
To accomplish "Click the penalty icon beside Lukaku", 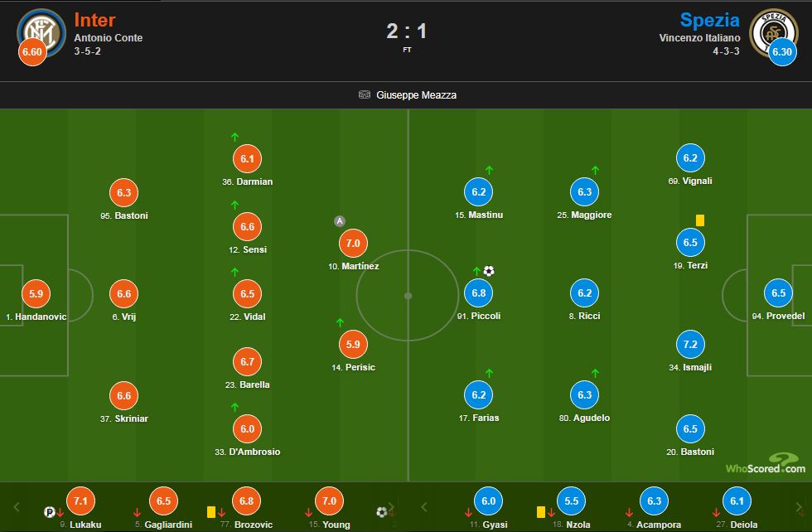I will [x=49, y=512].
